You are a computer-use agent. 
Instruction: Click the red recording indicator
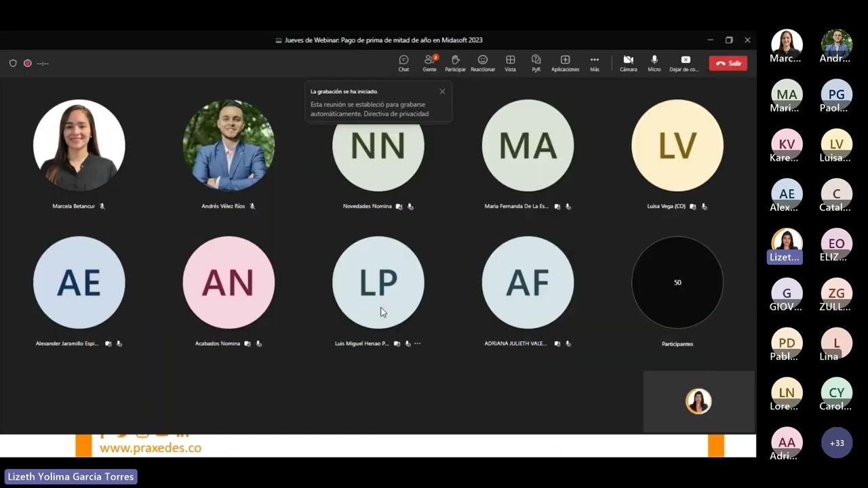coord(28,63)
